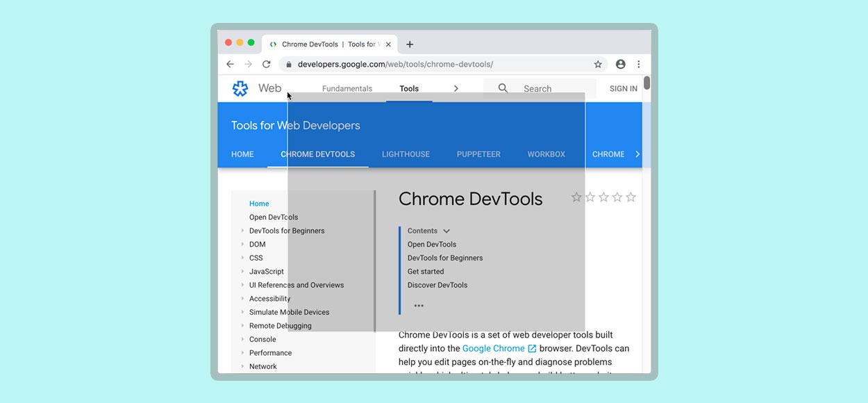Rate the page three stars

click(x=603, y=197)
